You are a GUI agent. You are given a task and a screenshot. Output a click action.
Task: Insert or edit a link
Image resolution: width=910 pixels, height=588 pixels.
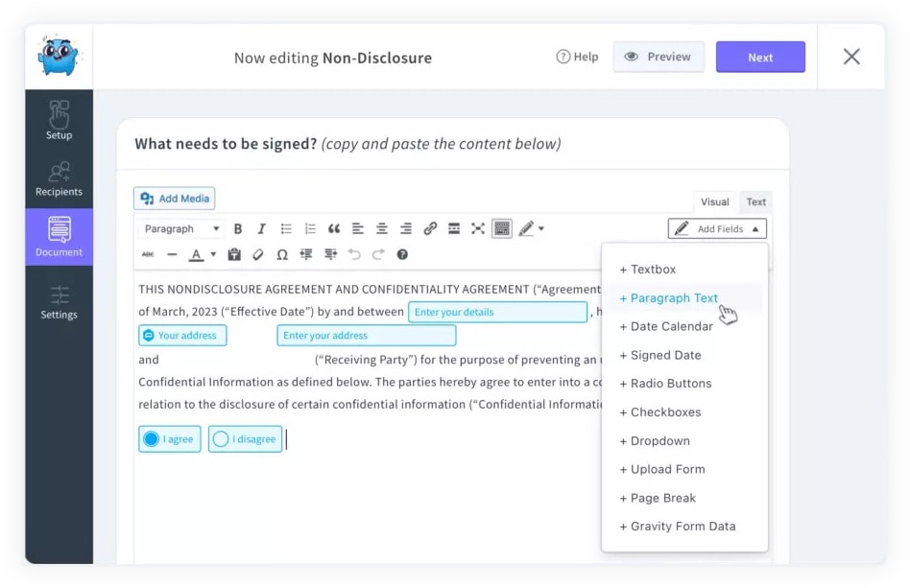pos(429,228)
